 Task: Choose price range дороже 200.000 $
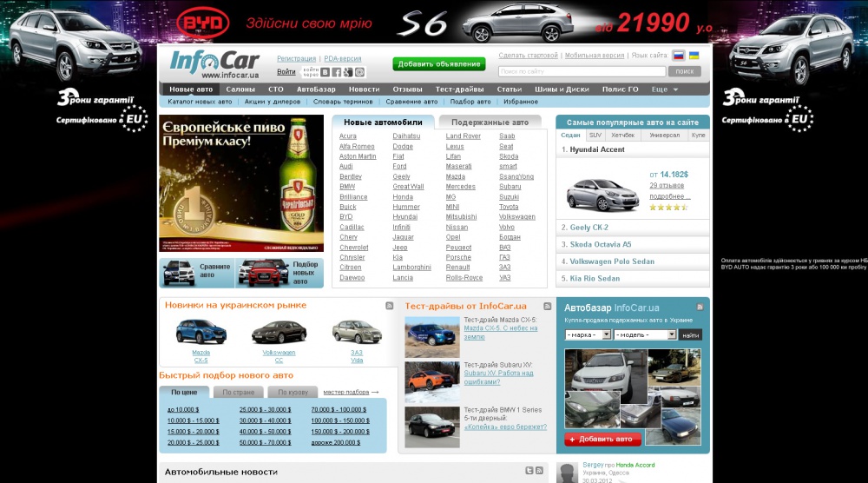335,442
